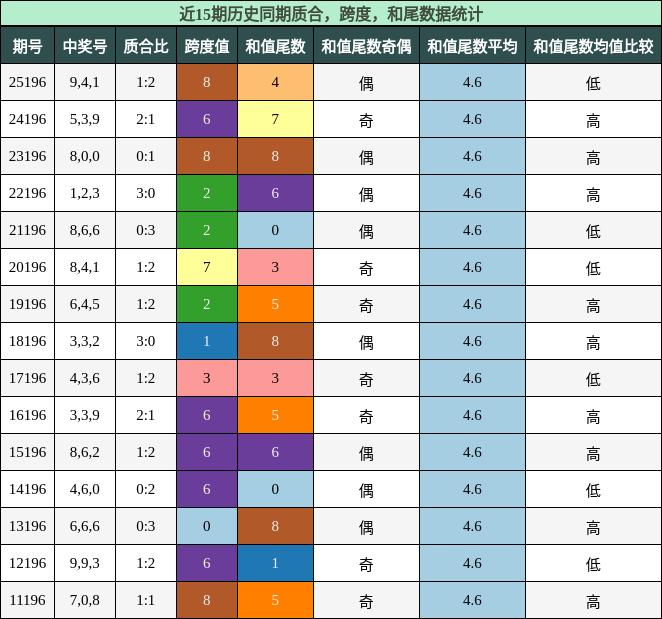This screenshot has height=619, width=662.
Task: Click the 0:2 ratio in row 14196
Action: coord(146,489)
